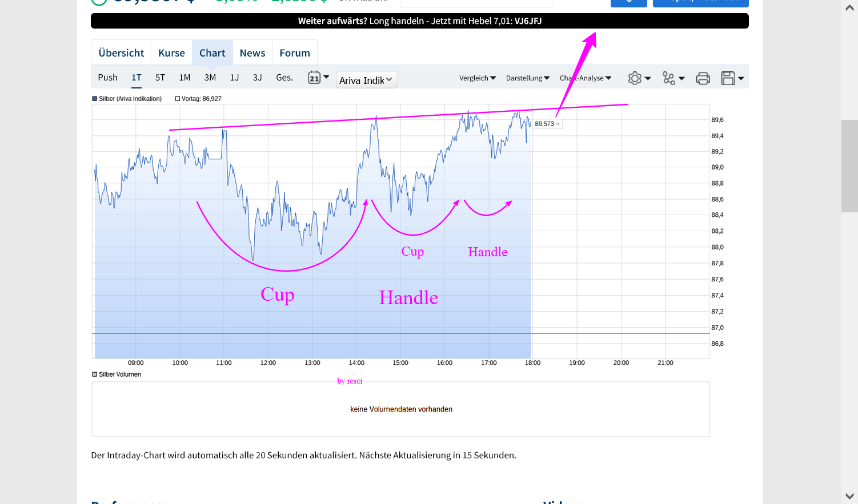
Task: Expand the Vergleich dropdown
Action: click(x=478, y=78)
